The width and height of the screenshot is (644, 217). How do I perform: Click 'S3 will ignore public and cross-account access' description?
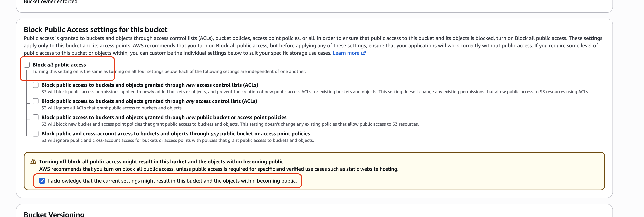coord(178,141)
